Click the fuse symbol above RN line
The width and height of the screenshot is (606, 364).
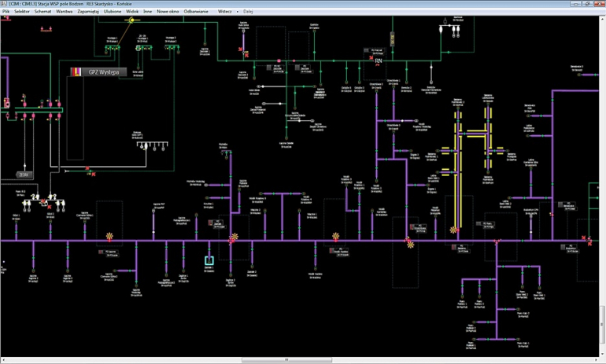(x=391, y=38)
